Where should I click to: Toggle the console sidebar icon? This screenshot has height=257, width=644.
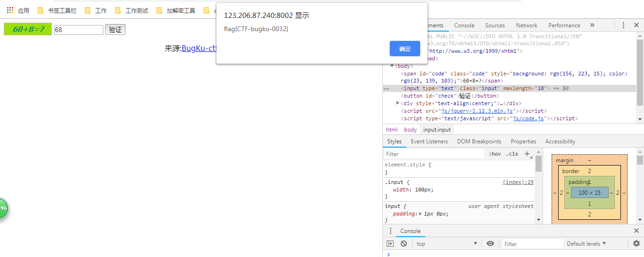coord(390,243)
